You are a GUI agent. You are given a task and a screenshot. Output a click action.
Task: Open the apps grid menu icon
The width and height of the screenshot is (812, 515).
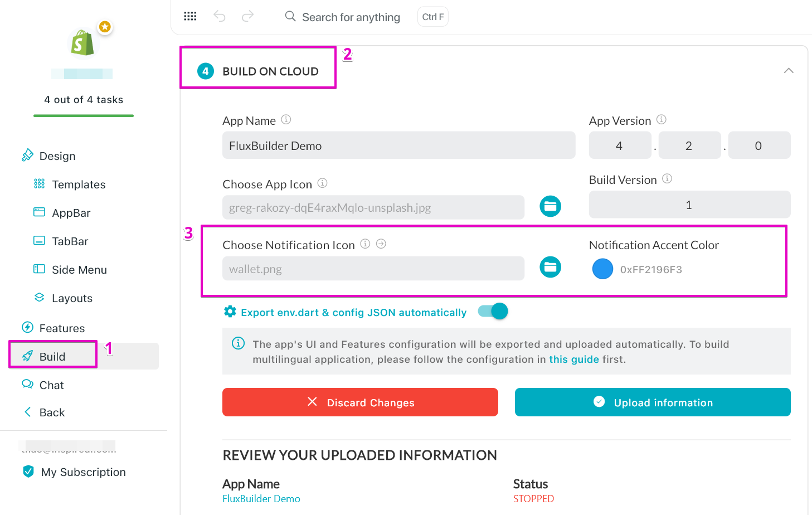coord(190,17)
